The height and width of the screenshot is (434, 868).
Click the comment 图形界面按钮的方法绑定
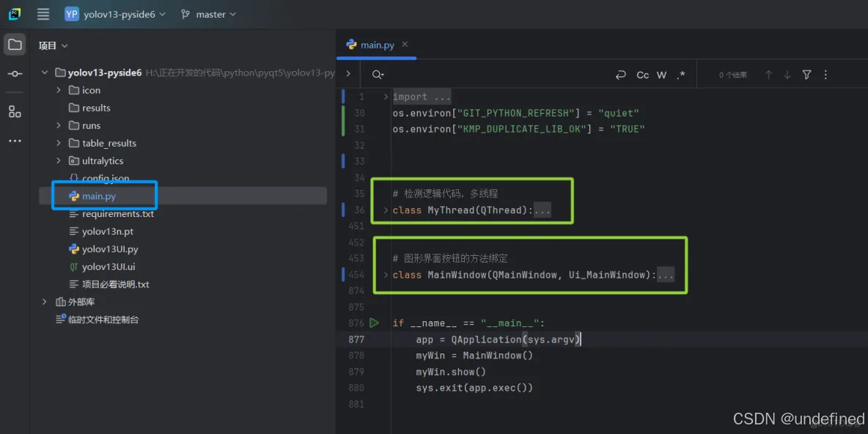pos(450,259)
